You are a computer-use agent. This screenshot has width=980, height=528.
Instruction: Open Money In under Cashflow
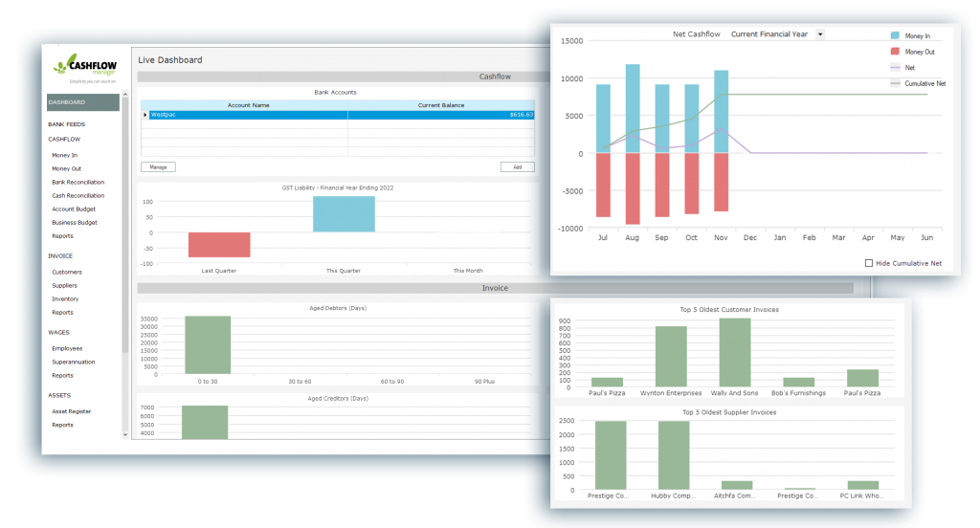pyautogui.click(x=64, y=155)
